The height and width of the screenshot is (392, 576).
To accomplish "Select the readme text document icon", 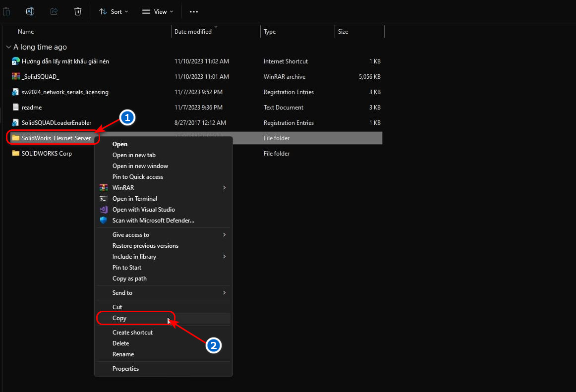I will [x=15, y=107].
